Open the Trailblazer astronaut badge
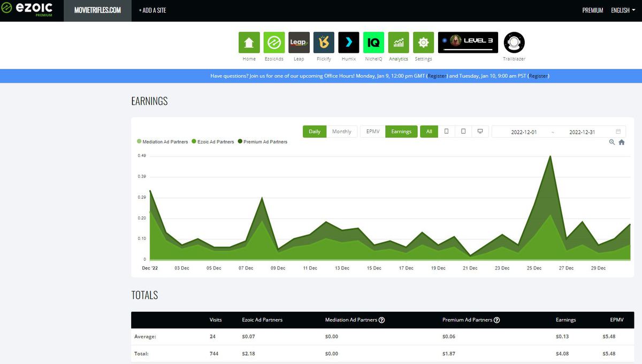642x364 pixels. point(514,42)
